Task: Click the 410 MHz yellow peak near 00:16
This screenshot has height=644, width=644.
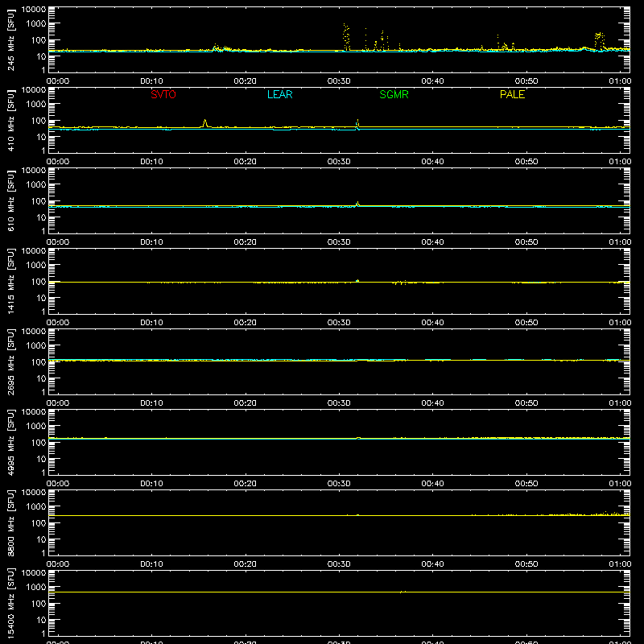Action: 204,123
